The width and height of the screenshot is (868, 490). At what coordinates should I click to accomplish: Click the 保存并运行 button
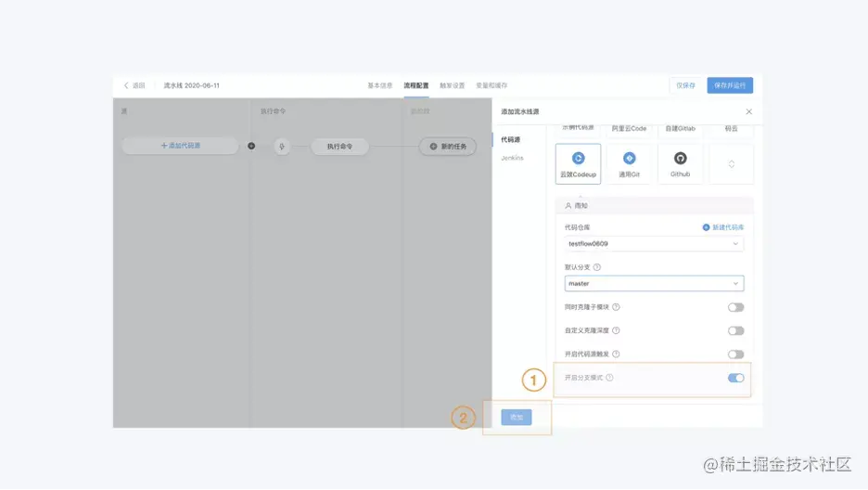click(x=730, y=85)
